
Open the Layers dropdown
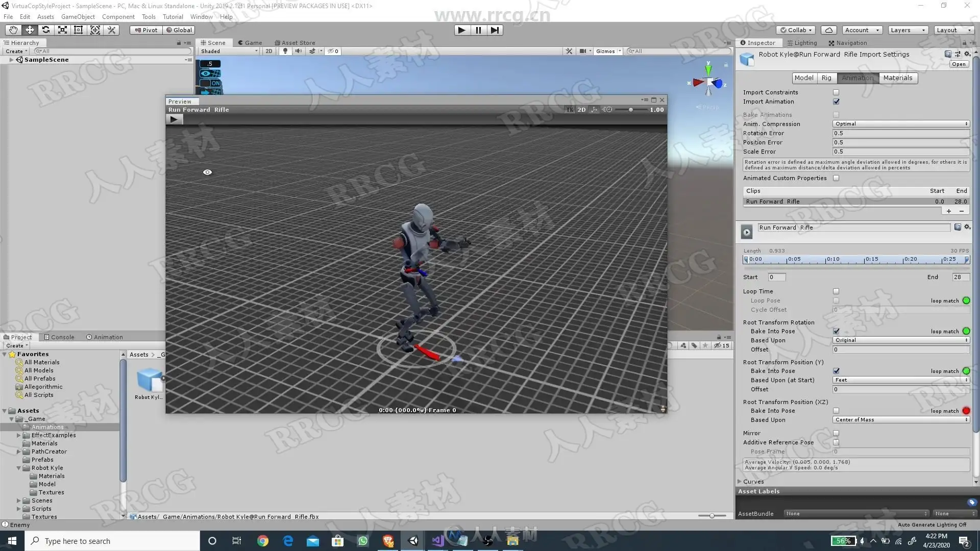tap(908, 30)
